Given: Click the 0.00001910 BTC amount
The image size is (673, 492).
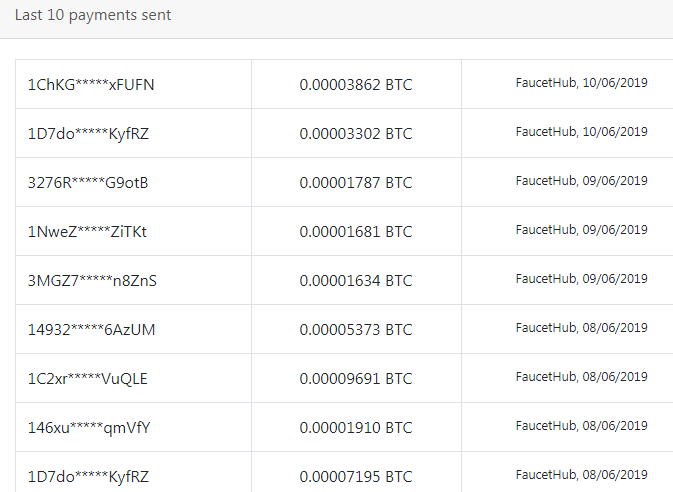Looking at the screenshot, I should pos(355,427).
